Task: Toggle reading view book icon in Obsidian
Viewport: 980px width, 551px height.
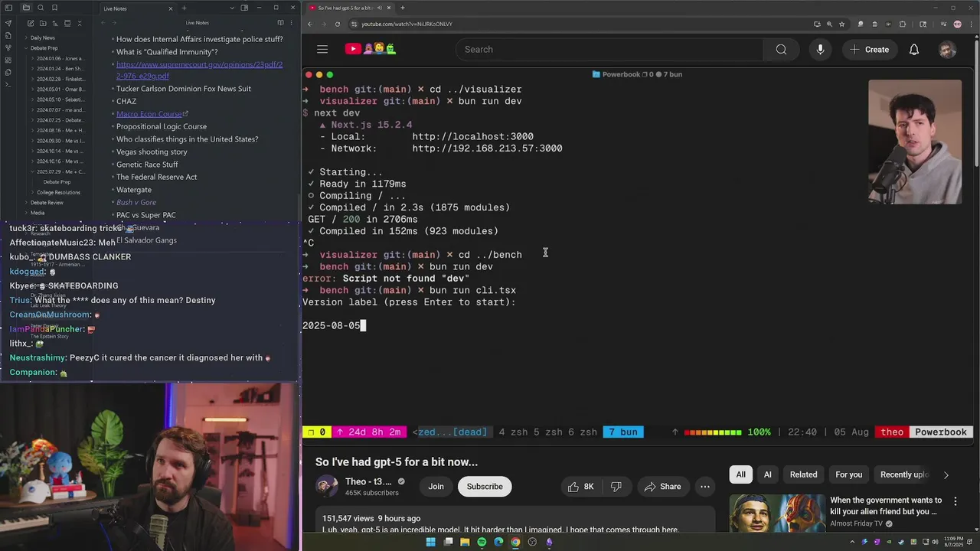Action: (x=280, y=23)
